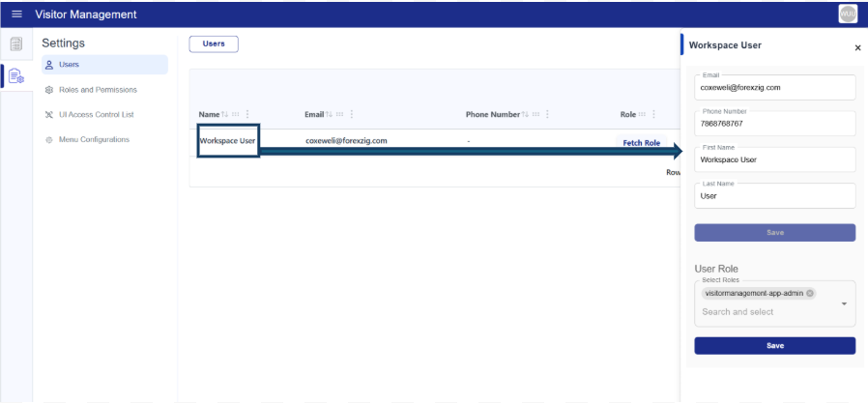Open the hamburger navigation menu

16,14
